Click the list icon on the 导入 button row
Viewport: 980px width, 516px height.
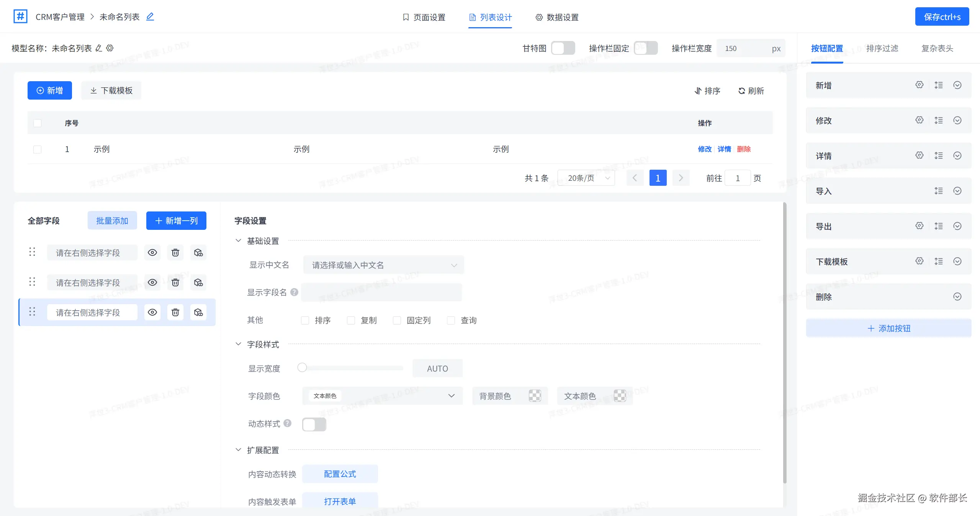tap(938, 191)
